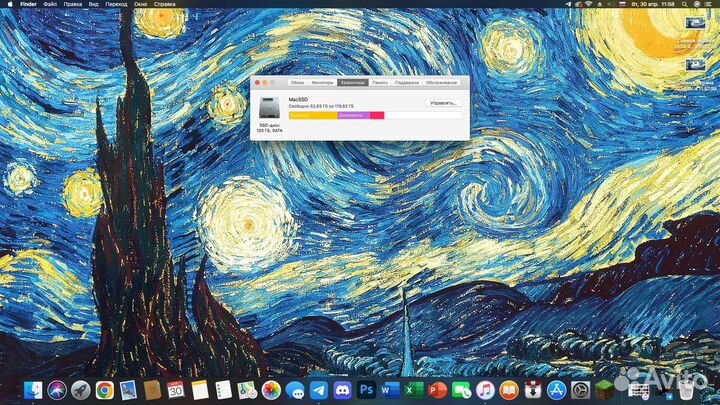
Task: Open Finder from the Dock
Action: pos(33,390)
